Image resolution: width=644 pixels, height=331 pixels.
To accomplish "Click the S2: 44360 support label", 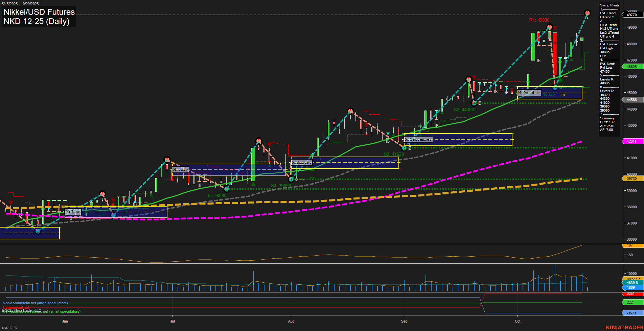I will pyautogui.click(x=463, y=109).
